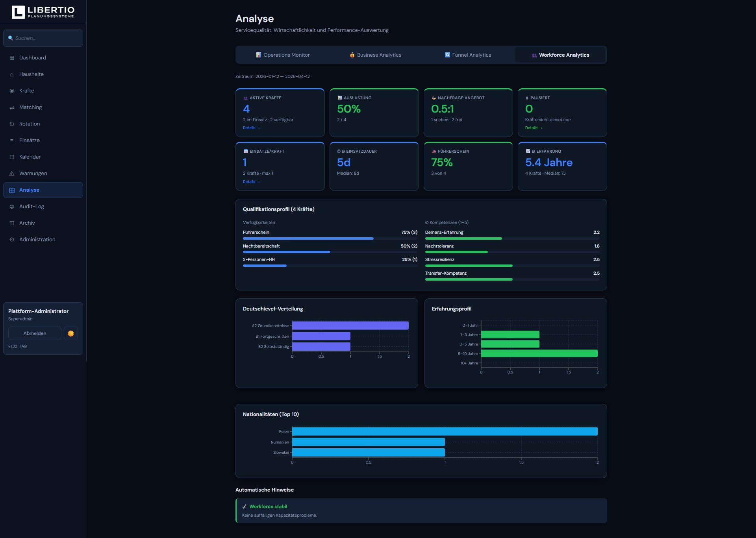Switch to the Business Analytics tab
The image size is (756, 538).
(x=375, y=55)
